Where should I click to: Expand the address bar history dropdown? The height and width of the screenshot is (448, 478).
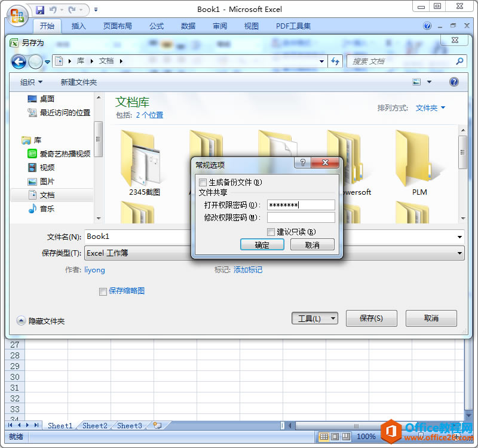click(321, 62)
